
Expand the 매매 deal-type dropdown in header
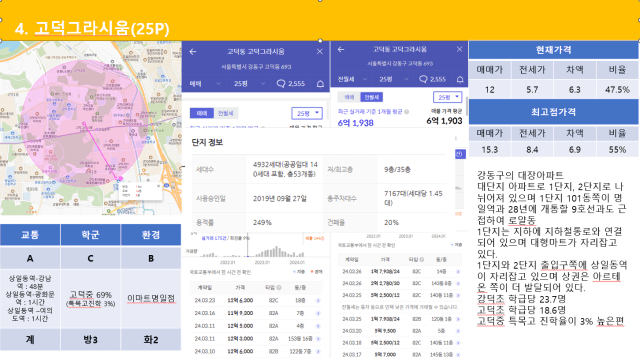pos(204,83)
